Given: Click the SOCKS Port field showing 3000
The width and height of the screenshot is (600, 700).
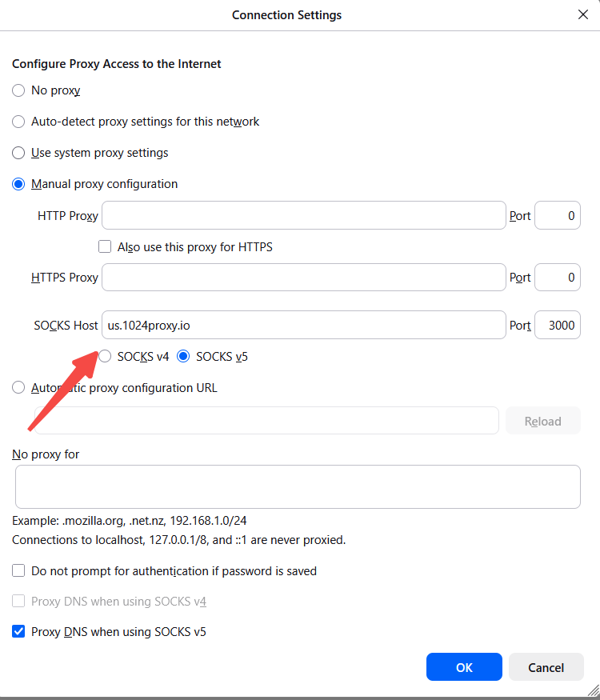Looking at the screenshot, I should [x=557, y=326].
